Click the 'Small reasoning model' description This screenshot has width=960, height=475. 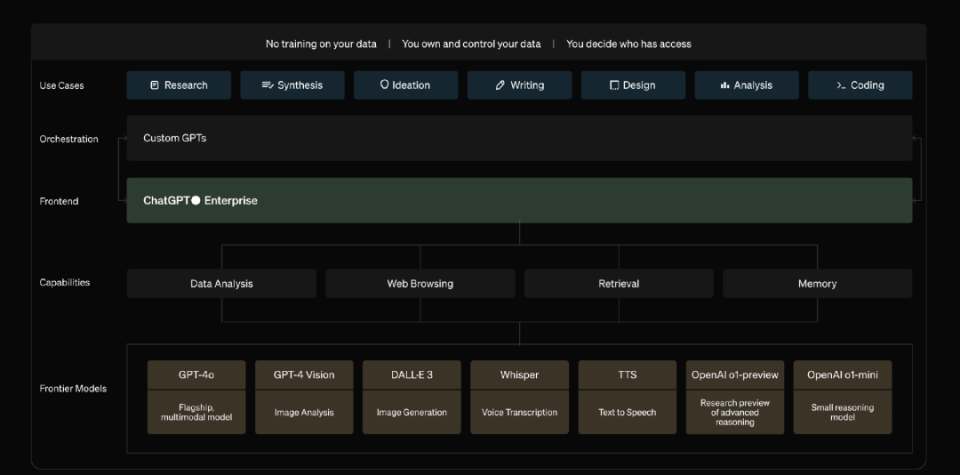pos(842,413)
